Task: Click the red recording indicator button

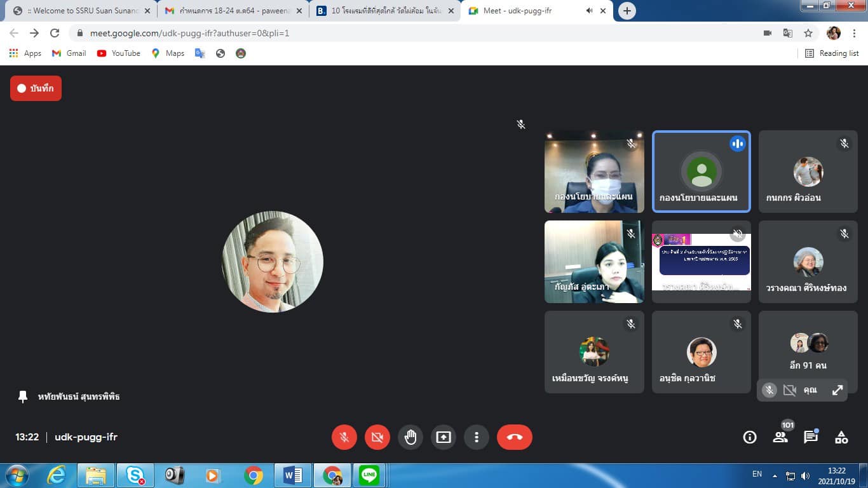Action: pyautogui.click(x=36, y=88)
